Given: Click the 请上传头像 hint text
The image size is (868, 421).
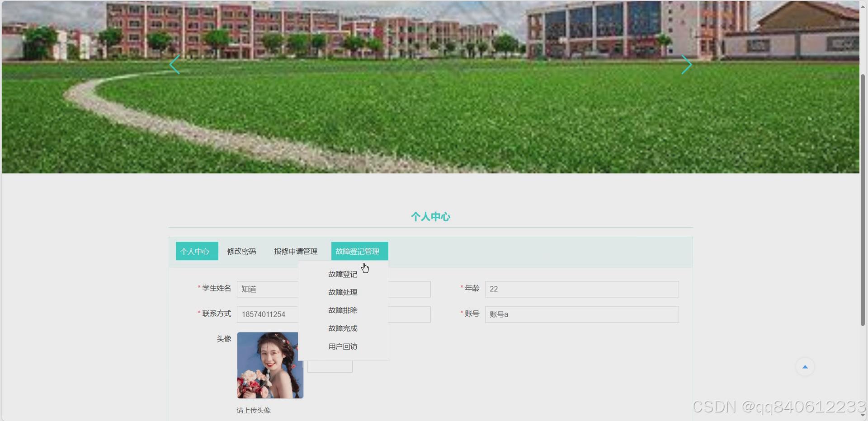Looking at the screenshot, I should [x=254, y=410].
